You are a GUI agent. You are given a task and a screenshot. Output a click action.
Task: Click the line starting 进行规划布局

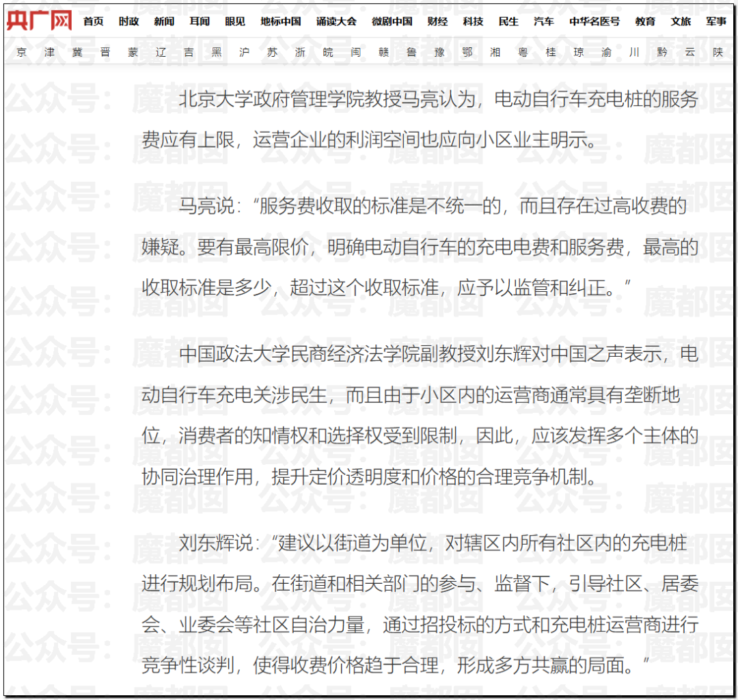tap(420, 584)
